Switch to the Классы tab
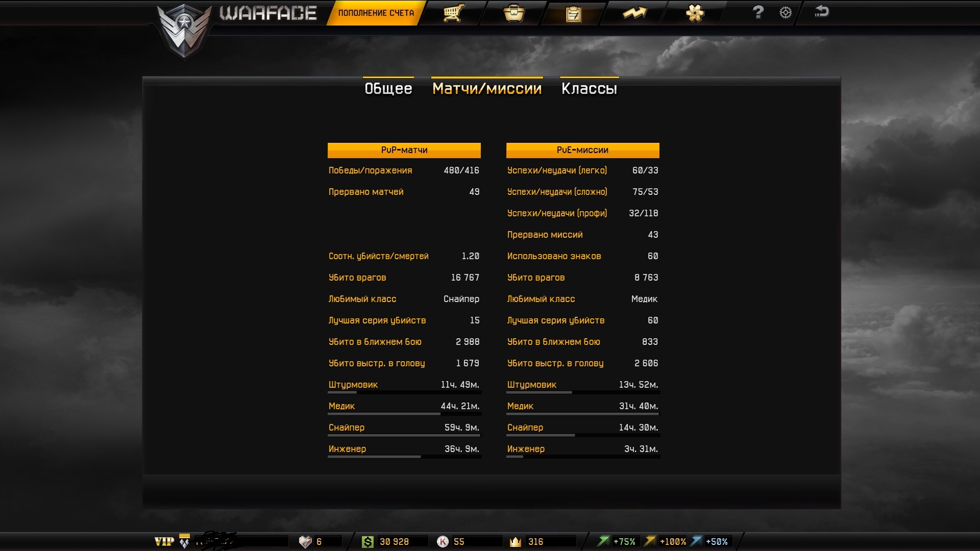Screen dimensions: 980x551 pos(589,88)
